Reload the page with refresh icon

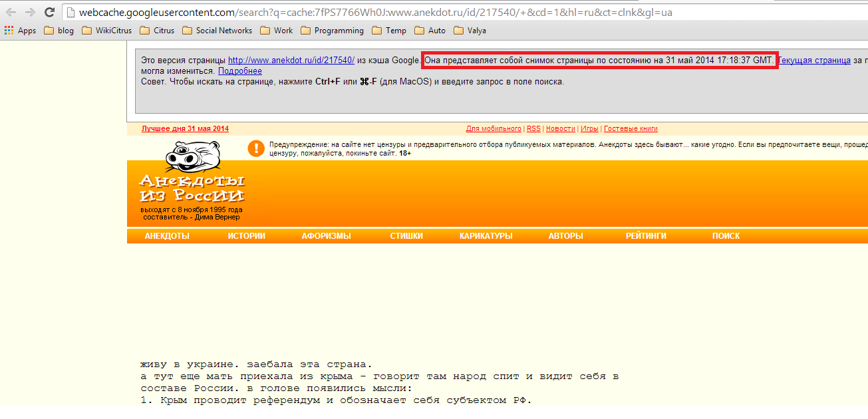[49, 12]
